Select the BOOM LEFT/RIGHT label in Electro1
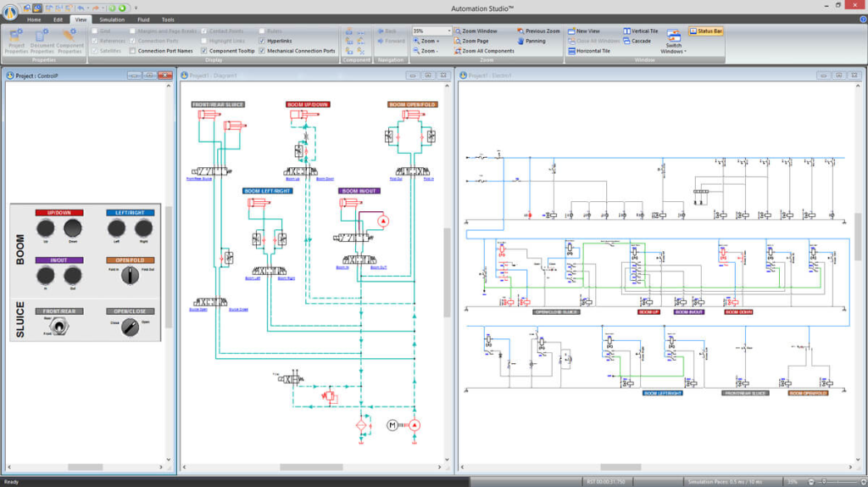The image size is (868, 487). pos(663,394)
